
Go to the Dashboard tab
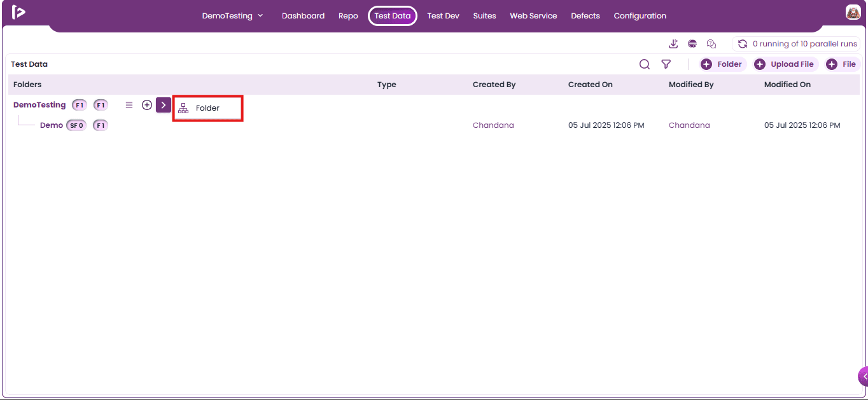(x=303, y=16)
